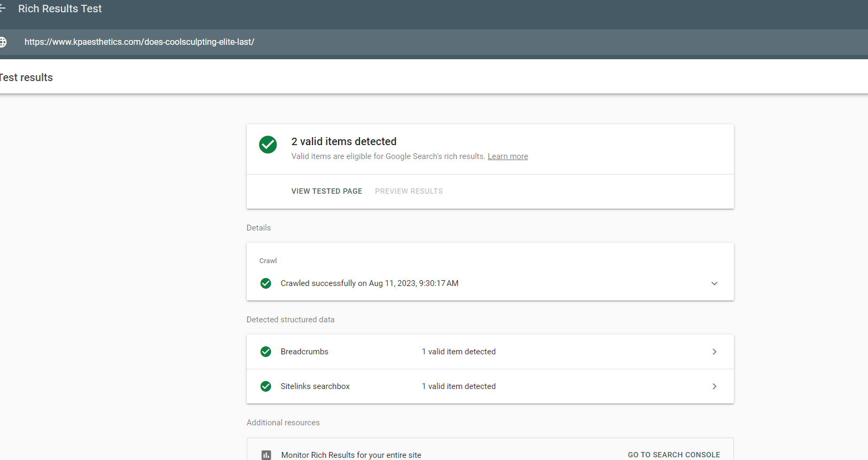868x460 pixels.
Task: Open Breadcrumbs details with the right chevron
Action: point(714,352)
